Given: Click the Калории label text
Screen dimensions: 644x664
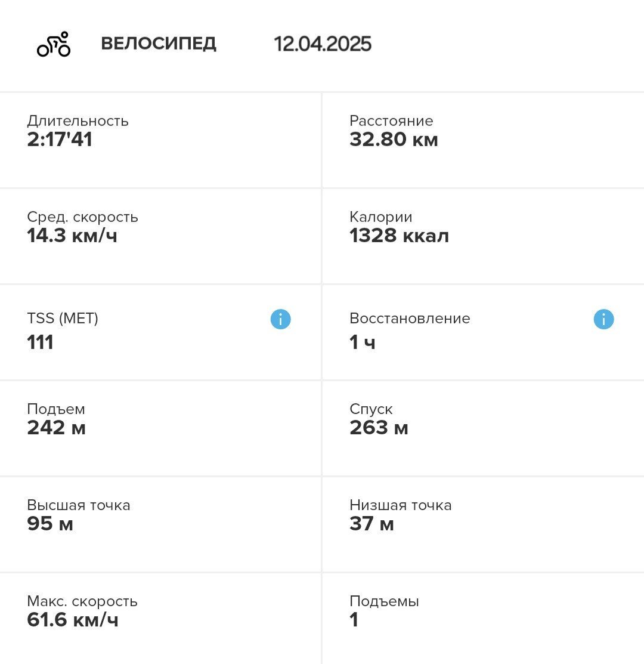Looking at the screenshot, I should (x=381, y=217).
